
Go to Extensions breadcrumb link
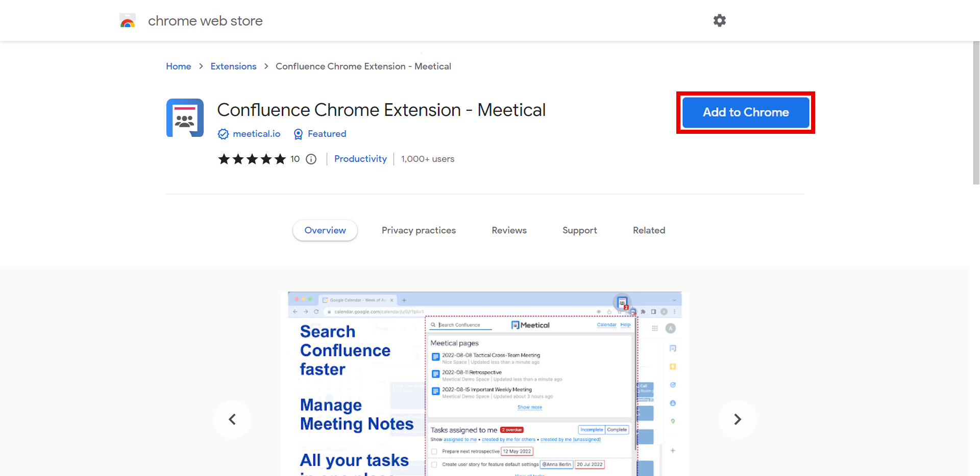[233, 66]
